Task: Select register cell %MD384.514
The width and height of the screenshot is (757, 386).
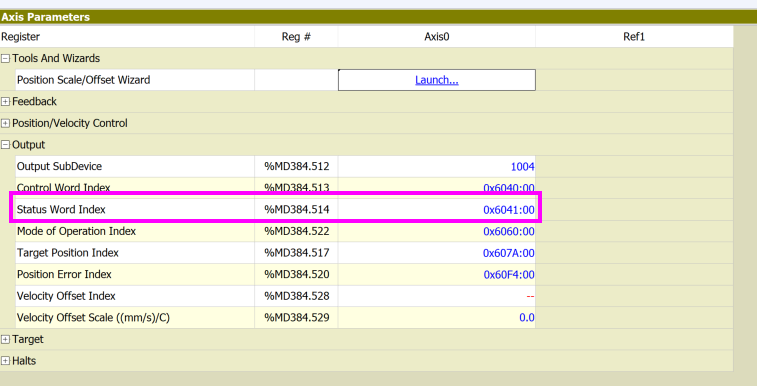Action: point(296,209)
